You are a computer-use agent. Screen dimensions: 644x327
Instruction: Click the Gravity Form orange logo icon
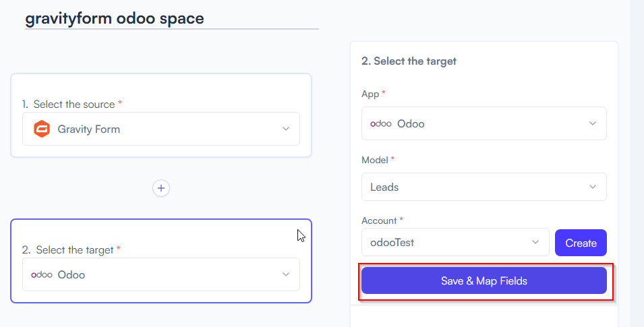[42, 129]
